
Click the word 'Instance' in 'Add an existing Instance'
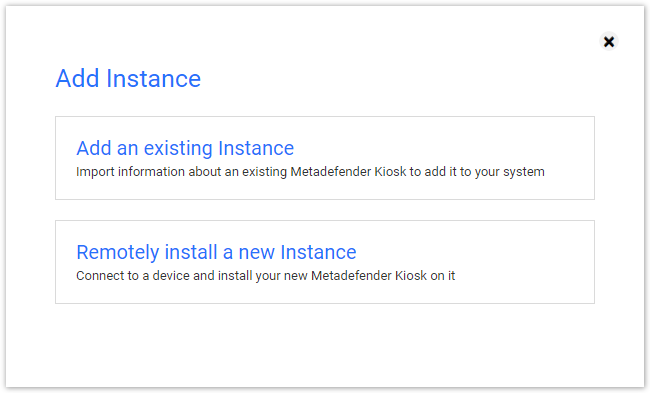click(x=256, y=148)
